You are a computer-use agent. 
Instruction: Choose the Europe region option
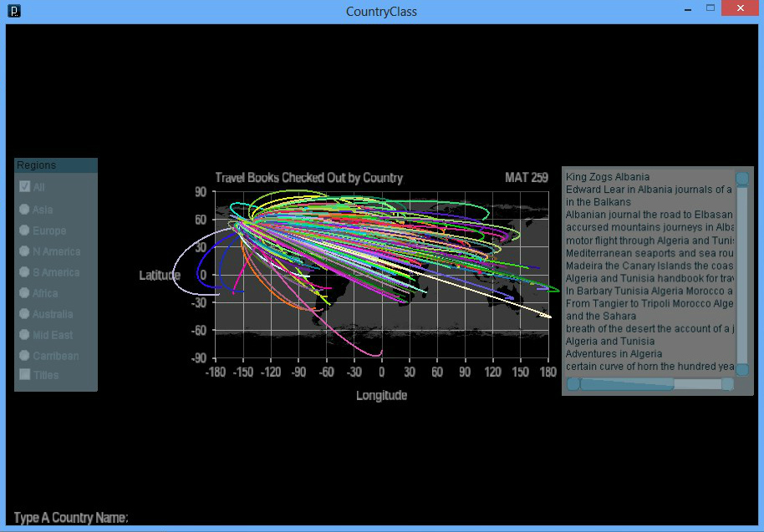tap(25, 231)
